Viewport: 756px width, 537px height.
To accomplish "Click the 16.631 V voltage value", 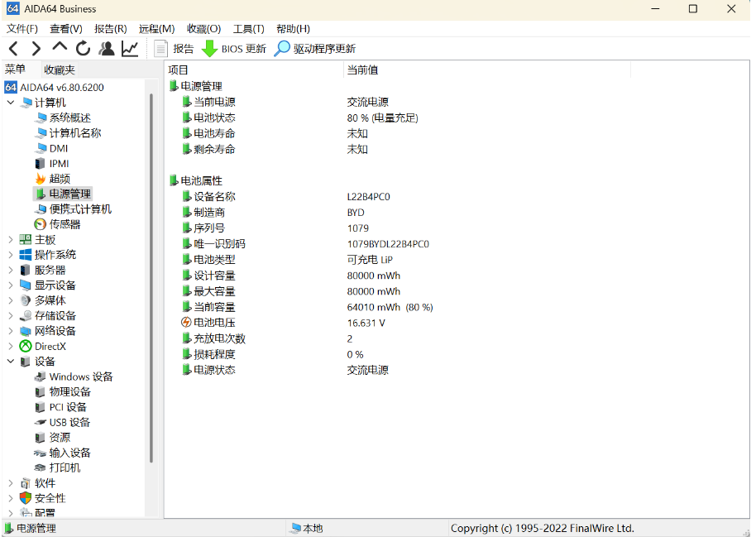I will point(366,323).
